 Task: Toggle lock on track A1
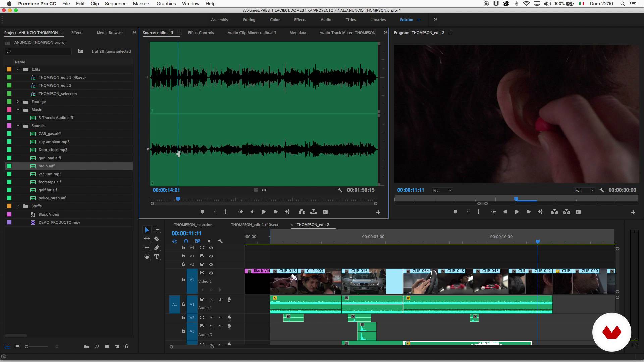click(183, 304)
